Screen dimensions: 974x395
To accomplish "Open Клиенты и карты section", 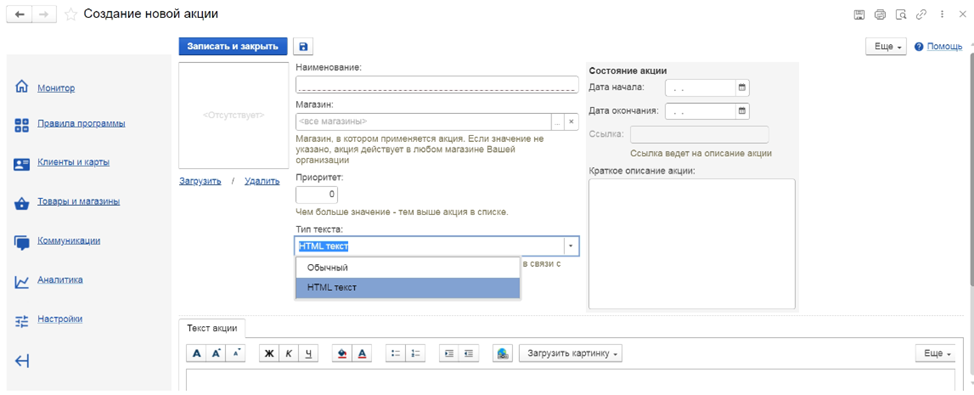I will click(73, 163).
